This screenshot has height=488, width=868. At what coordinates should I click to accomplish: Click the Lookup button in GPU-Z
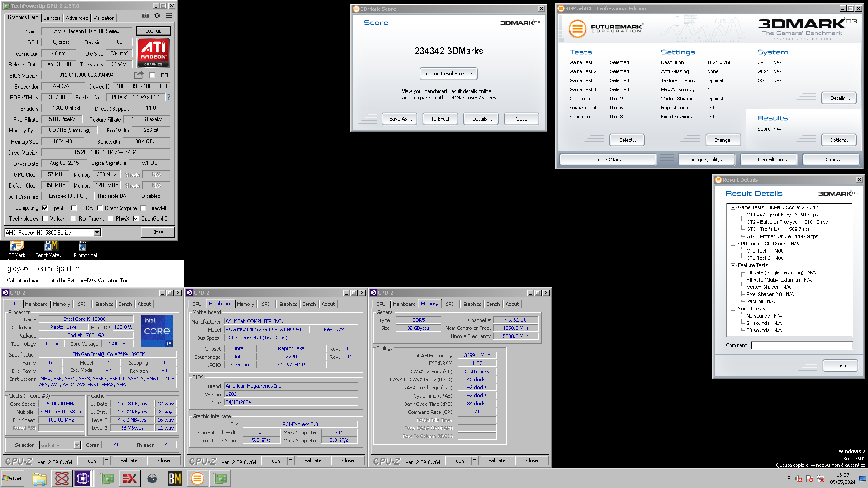[153, 31]
